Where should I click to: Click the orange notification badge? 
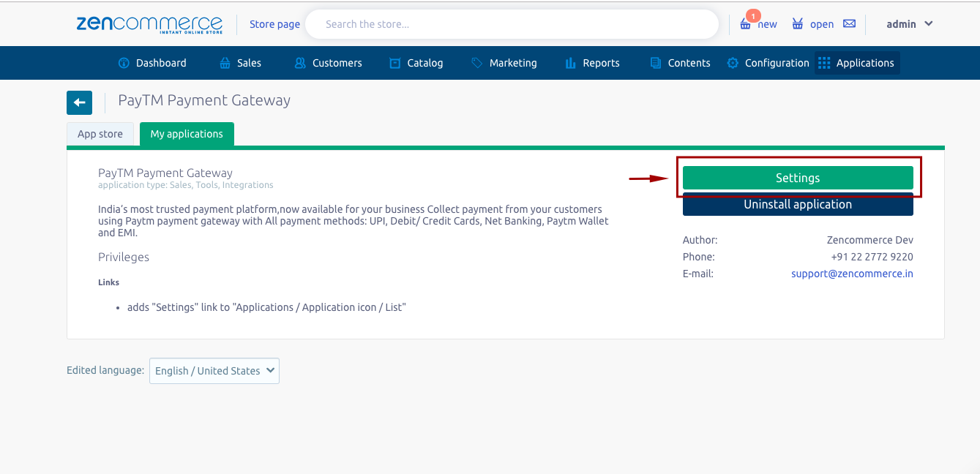coord(752,15)
